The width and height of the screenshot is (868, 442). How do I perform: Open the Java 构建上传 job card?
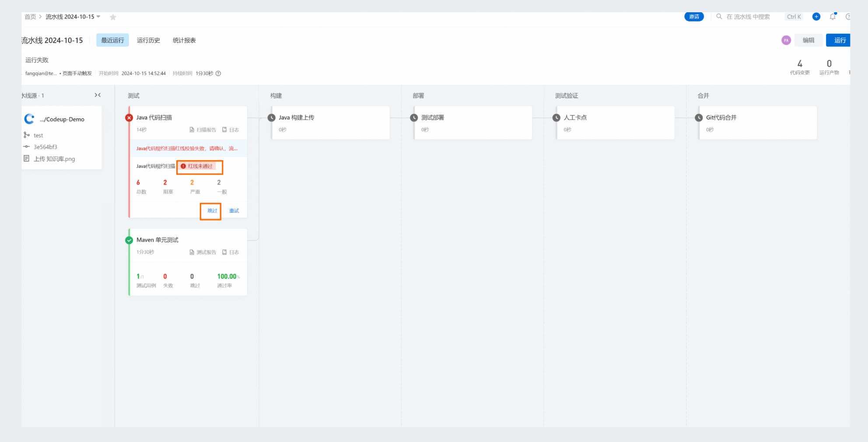[330, 123]
